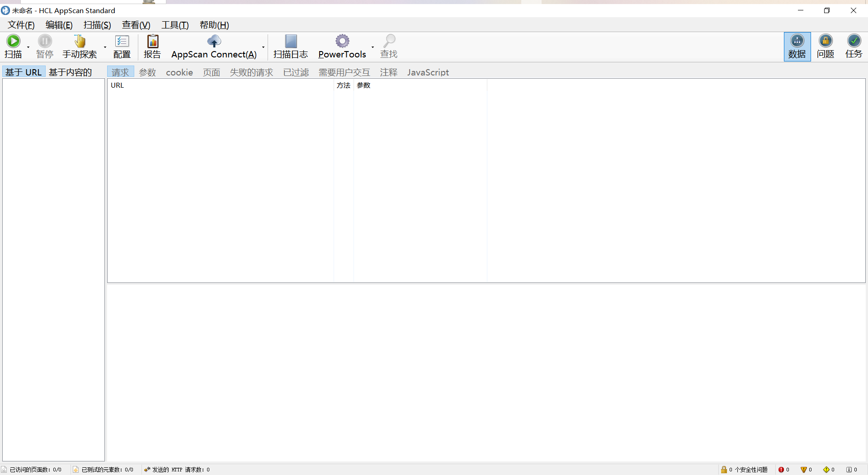868x475 pixels.
Task: Select the 需要用户交互 tab
Action: [344, 72]
